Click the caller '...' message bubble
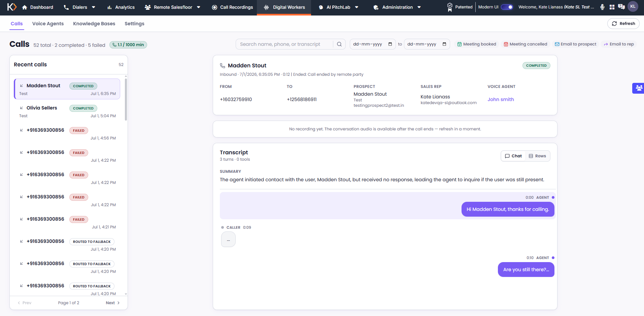This screenshot has height=316, width=644. [228, 240]
